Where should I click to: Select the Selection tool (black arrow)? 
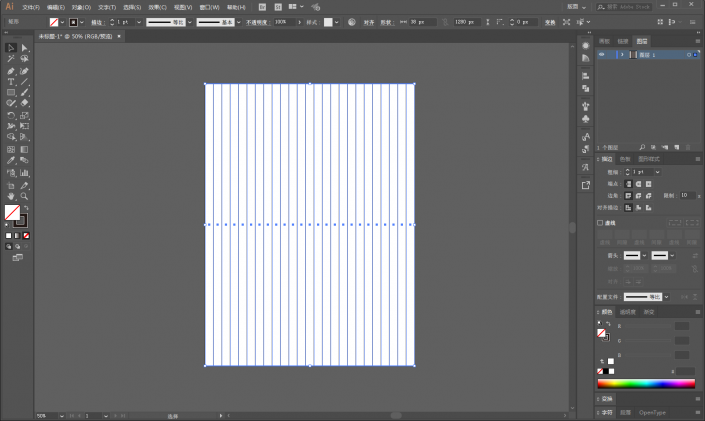[x=11, y=48]
